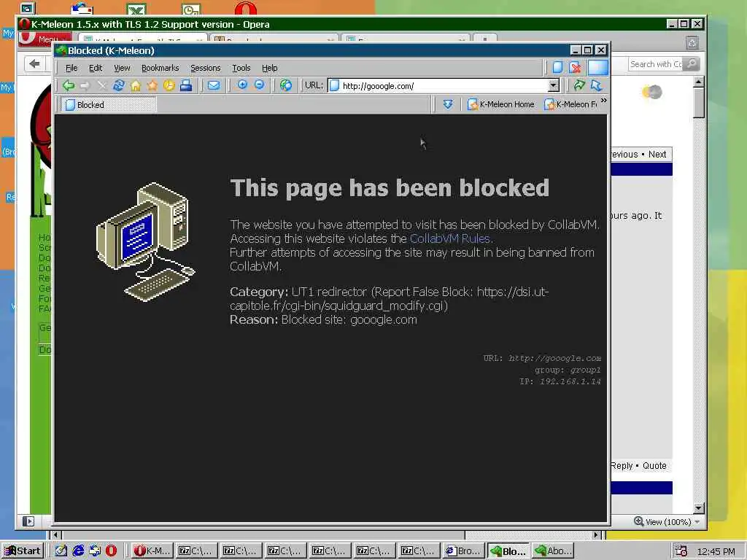
Task: Open the File menu
Action: click(71, 68)
